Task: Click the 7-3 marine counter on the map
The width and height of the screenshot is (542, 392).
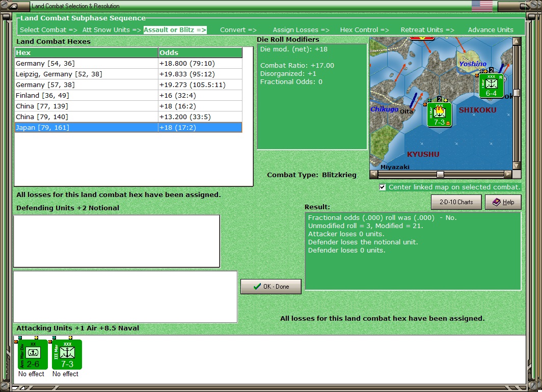Action: [439, 115]
